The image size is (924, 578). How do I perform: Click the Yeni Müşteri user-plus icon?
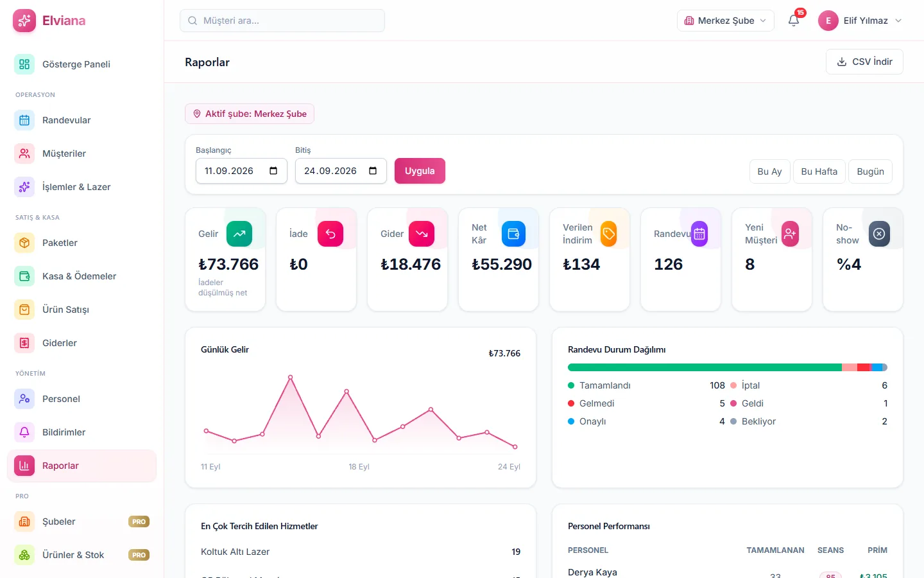click(790, 234)
